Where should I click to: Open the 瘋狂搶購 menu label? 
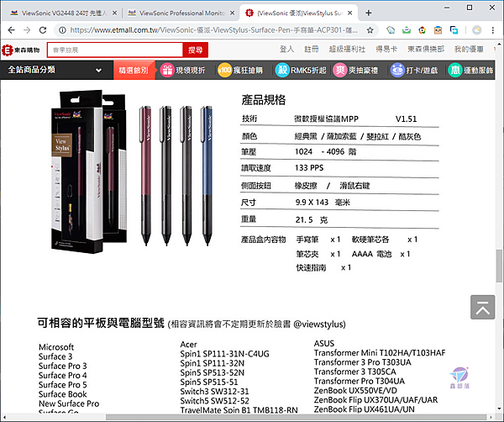pos(248,70)
